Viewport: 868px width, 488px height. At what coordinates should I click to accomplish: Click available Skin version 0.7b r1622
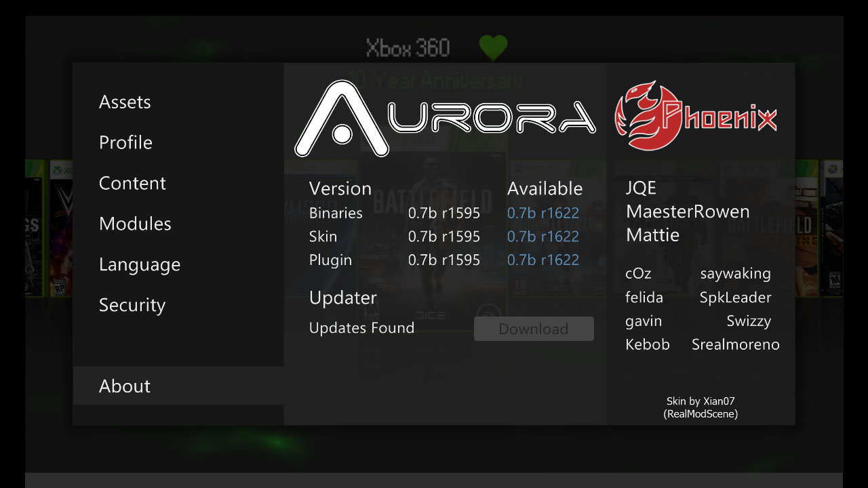click(x=543, y=236)
